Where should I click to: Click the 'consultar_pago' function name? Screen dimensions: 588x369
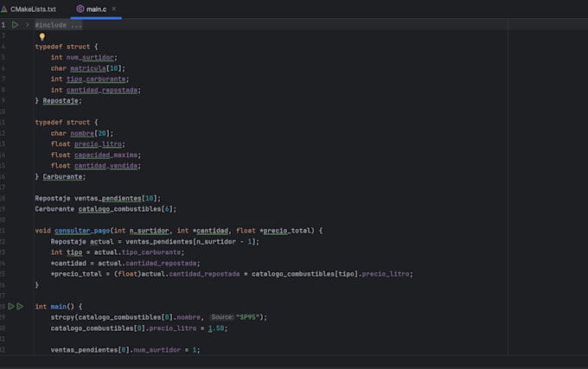click(82, 231)
